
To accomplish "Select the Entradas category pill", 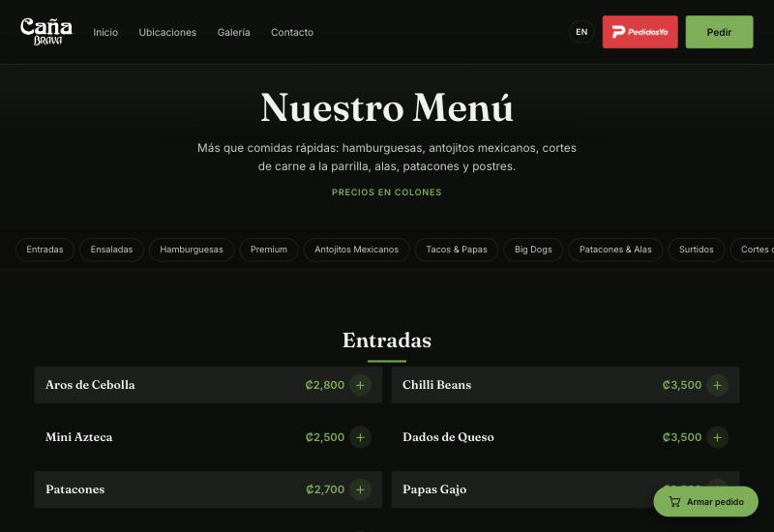I will [x=45, y=250].
